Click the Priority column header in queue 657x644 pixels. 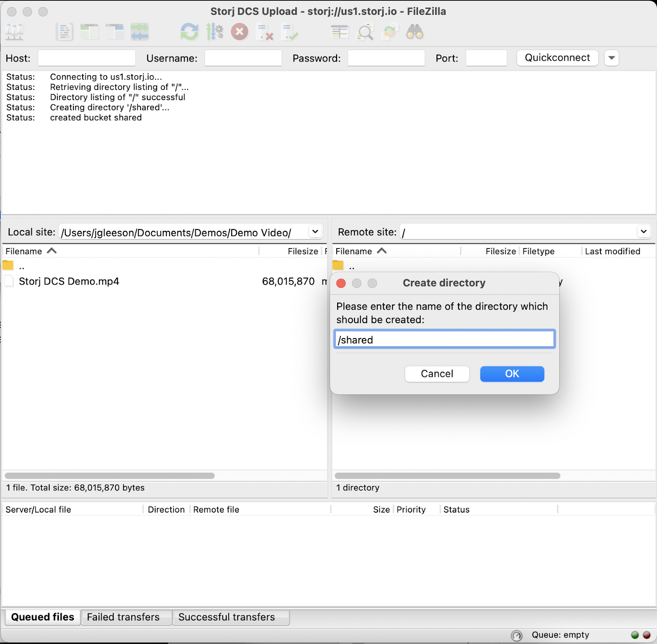pyautogui.click(x=417, y=510)
